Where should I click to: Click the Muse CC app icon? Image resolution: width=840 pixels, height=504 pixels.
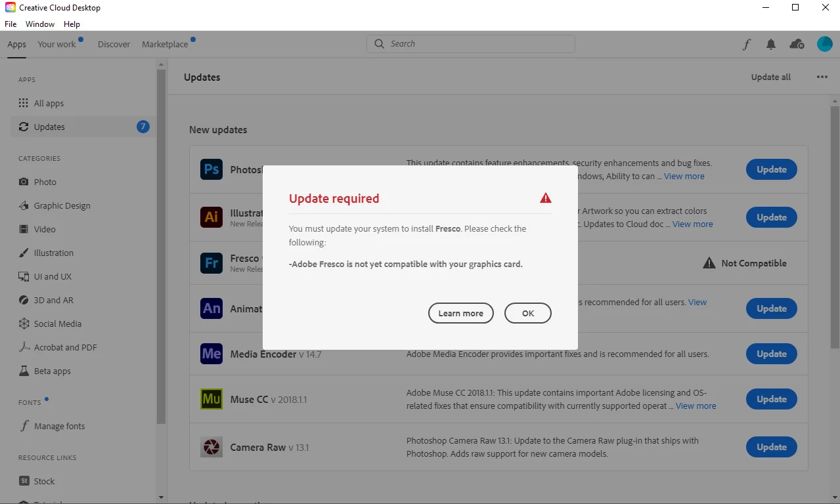211,399
